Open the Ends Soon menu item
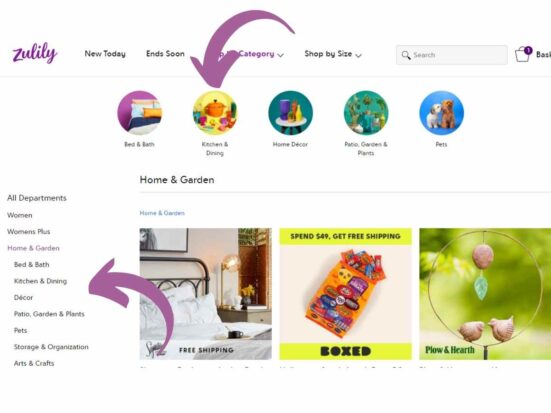Image resolution: width=551 pixels, height=413 pixels. (165, 54)
